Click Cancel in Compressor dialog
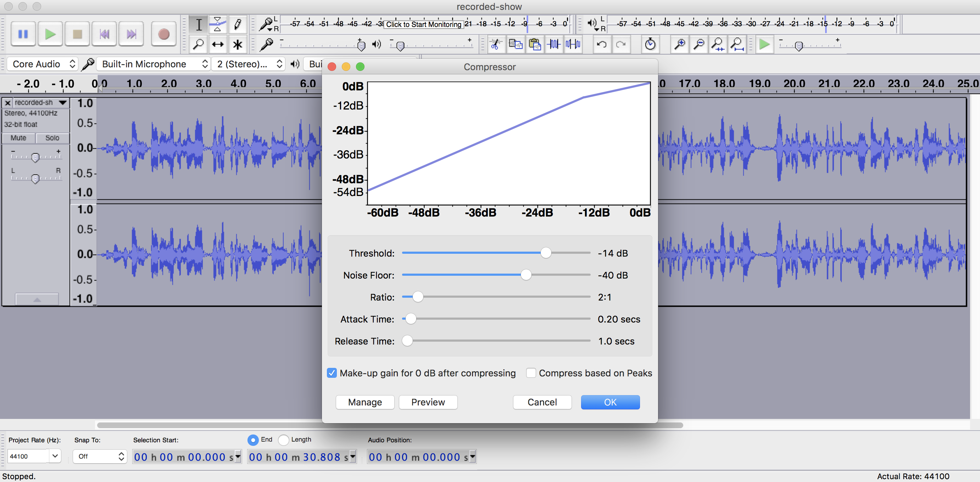The image size is (980, 482). (x=542, y=402)
